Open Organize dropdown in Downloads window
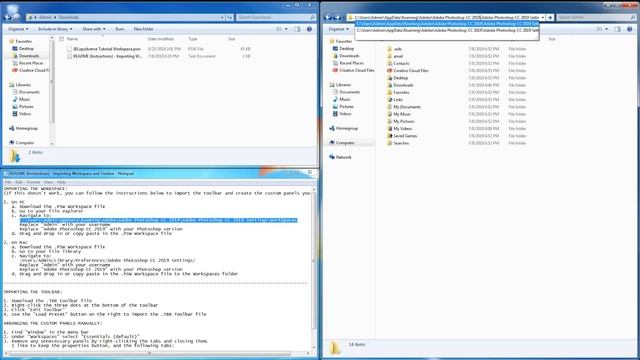The image size is (640, 360). click(18, 29)
